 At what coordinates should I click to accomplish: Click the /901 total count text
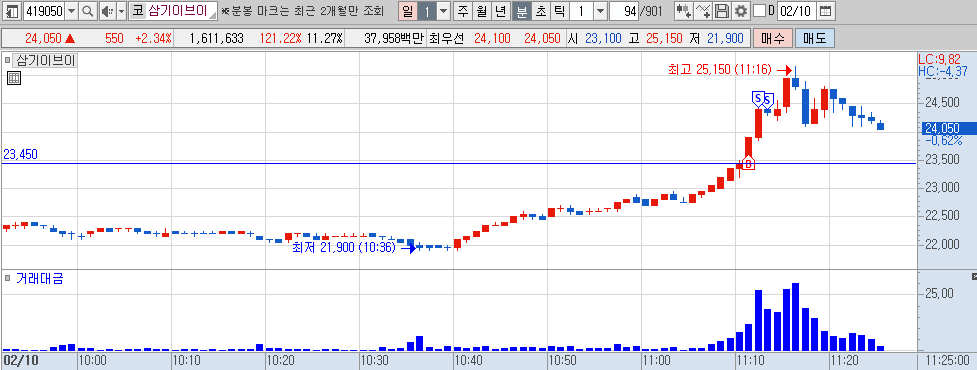point(652,11)
